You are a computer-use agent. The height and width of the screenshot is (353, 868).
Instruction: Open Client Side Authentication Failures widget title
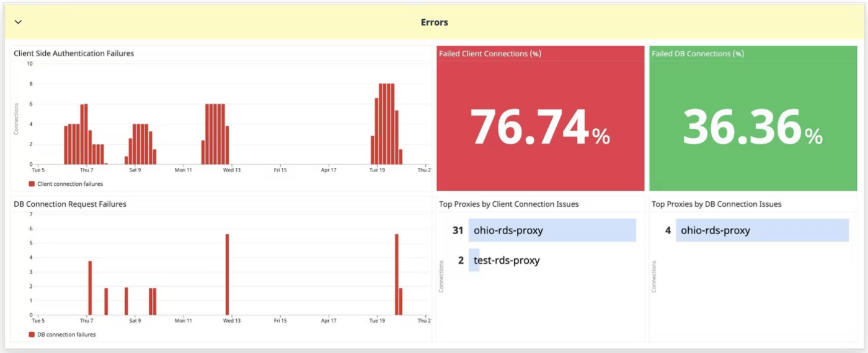[x=74, y=54]
